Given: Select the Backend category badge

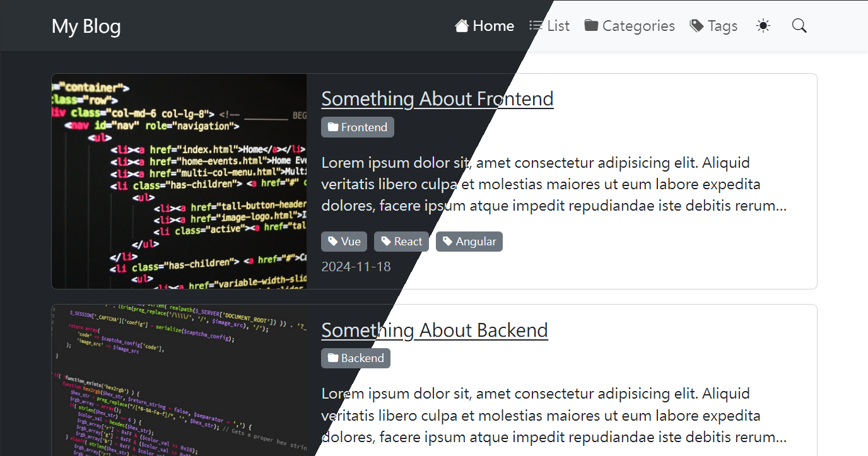Looking at the screenshot, I should coord(356,358).
